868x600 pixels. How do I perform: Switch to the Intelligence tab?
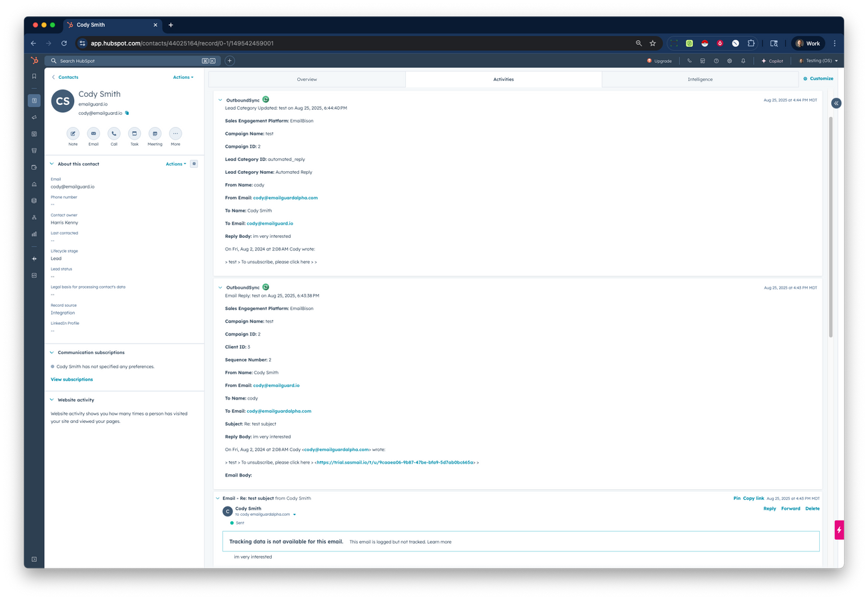pyautogui.click(x=700, y=79)
